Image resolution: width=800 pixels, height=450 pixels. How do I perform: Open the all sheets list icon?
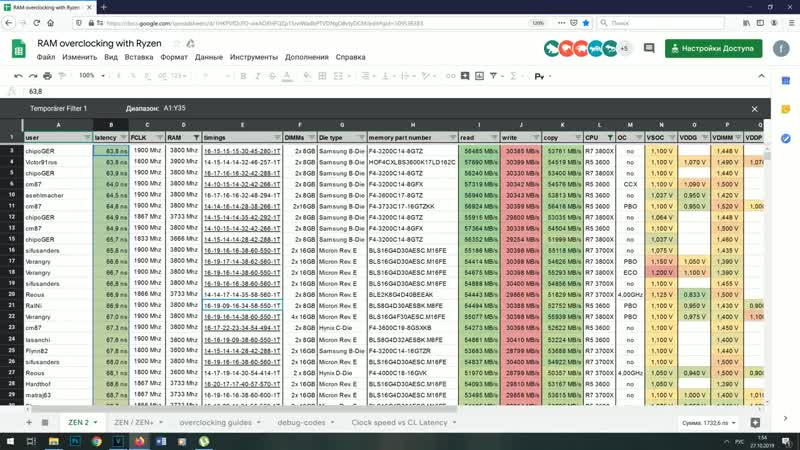point(45,422)
